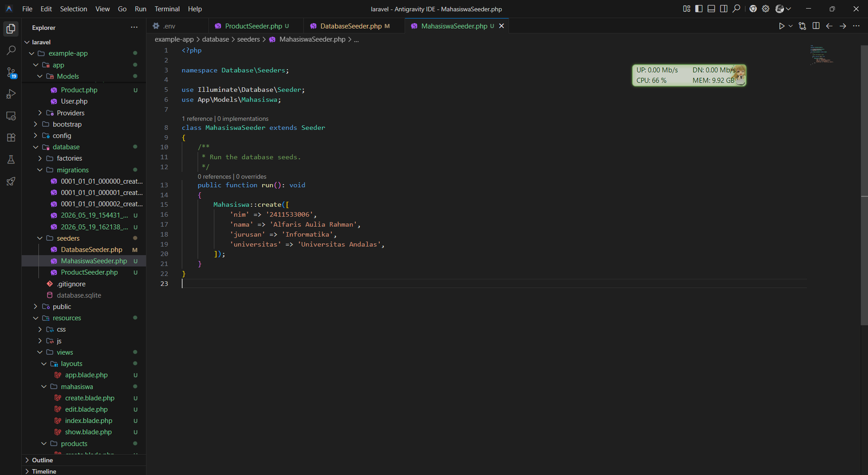This screenshot has width=868, height=475.
Task: Open editor More Actions ellipsis
Action: click(857, 26)
